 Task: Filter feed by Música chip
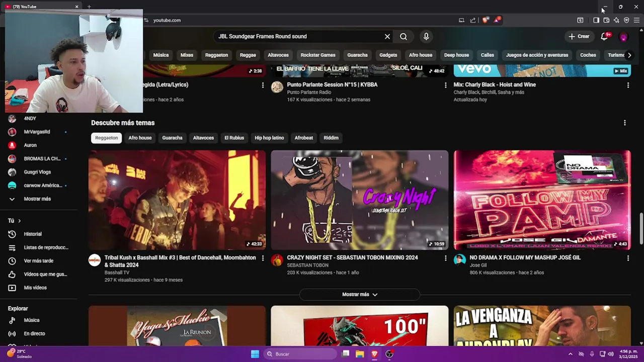161,55
